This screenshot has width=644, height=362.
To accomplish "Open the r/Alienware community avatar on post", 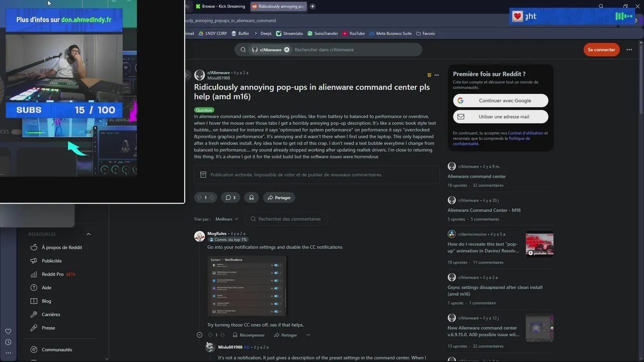I will (200, 75).
